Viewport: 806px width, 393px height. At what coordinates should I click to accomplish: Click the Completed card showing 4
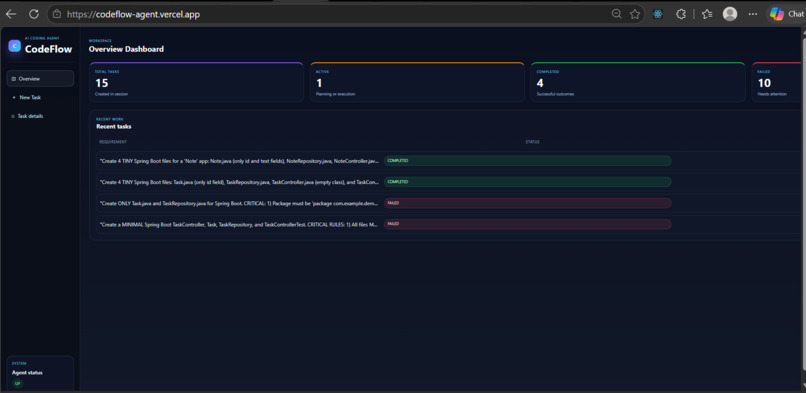coord(638,82)
